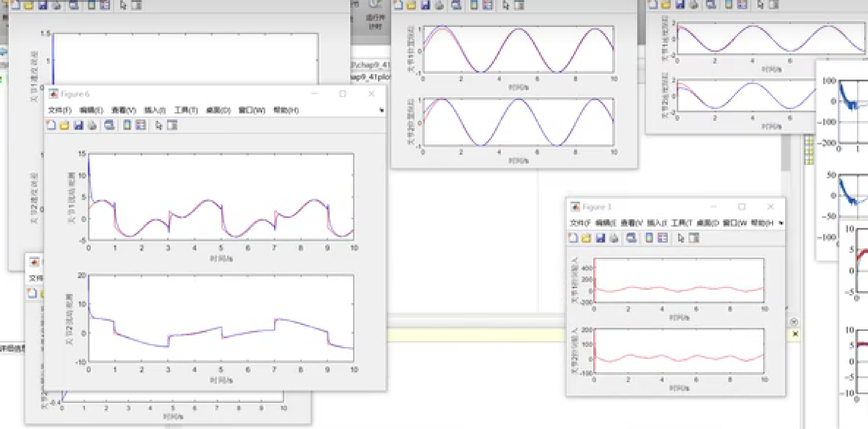Click the 工具(T) menu in Figure 3
The width and height of the screenshot is (868, 429).
pyautogui.click(x=682, y=223)
